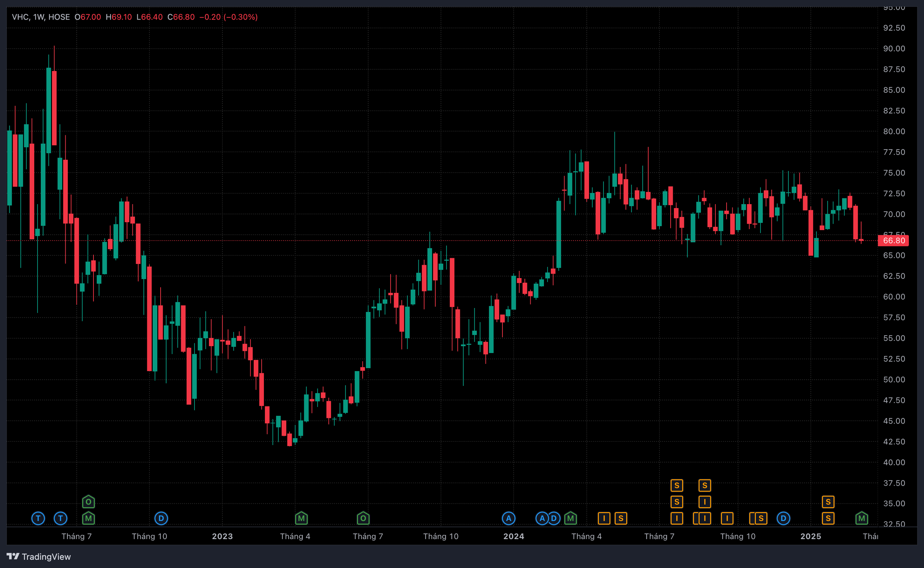924x568 pixels.
Task: Click the 2024 label on the time axis
Action: 514,536
